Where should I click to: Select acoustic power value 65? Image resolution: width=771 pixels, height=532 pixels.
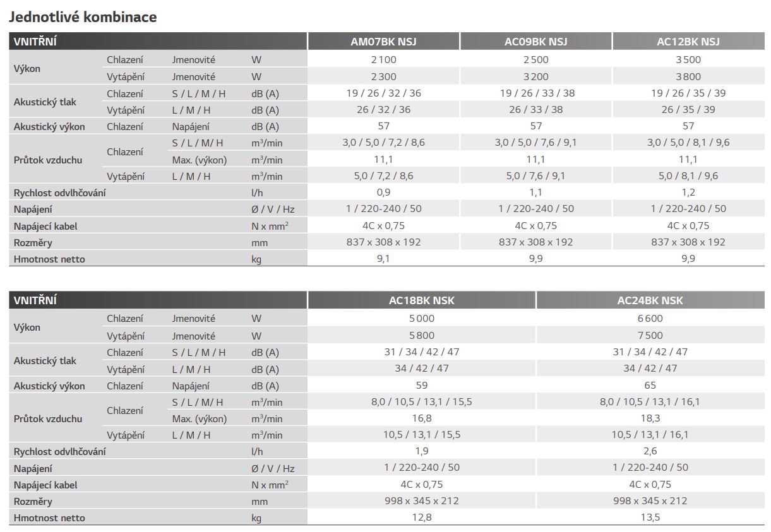(650, 385)
